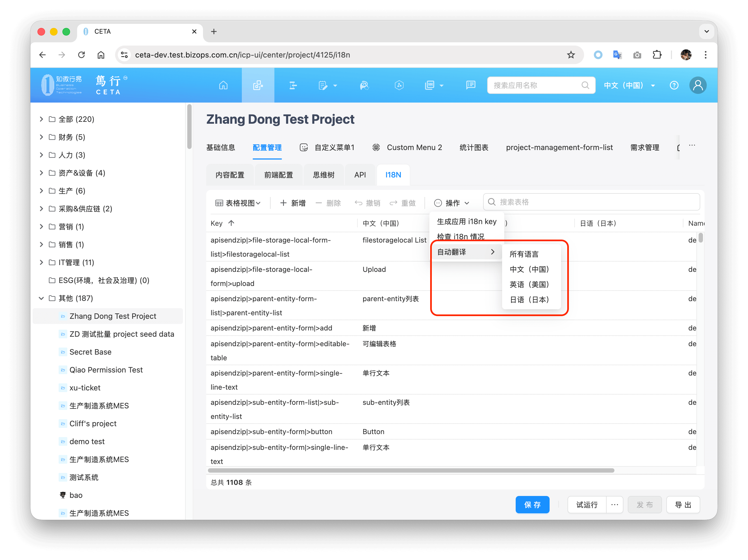Open the home icon in CETA header
Viewport: 748px width, 560px height.
223,85
